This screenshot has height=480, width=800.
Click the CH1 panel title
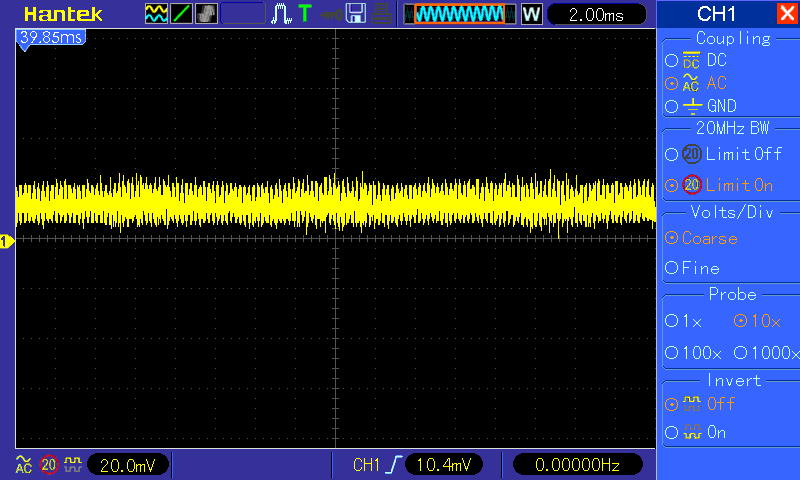coord(716,14)
